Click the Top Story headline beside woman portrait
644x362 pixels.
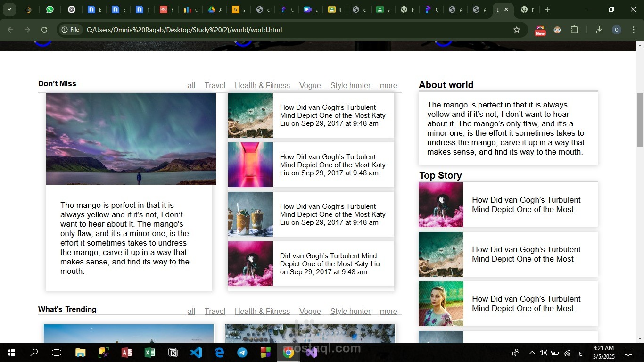pos(526,304)
